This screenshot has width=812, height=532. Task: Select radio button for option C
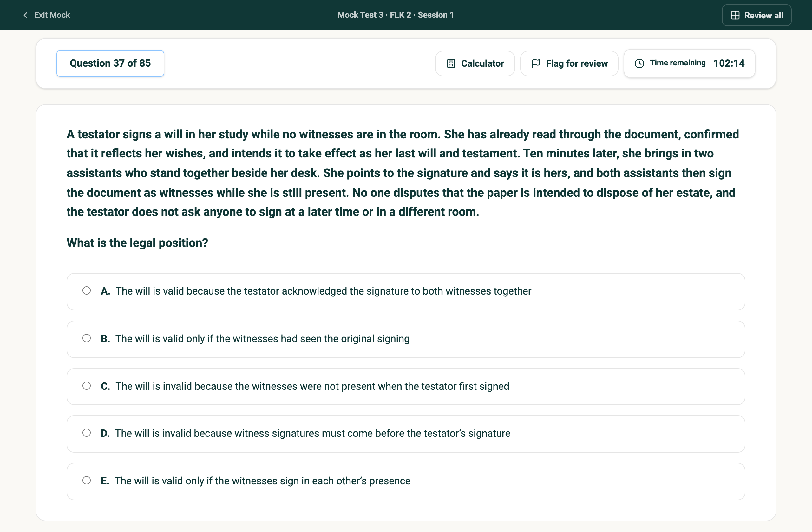[x=87, y=386]
